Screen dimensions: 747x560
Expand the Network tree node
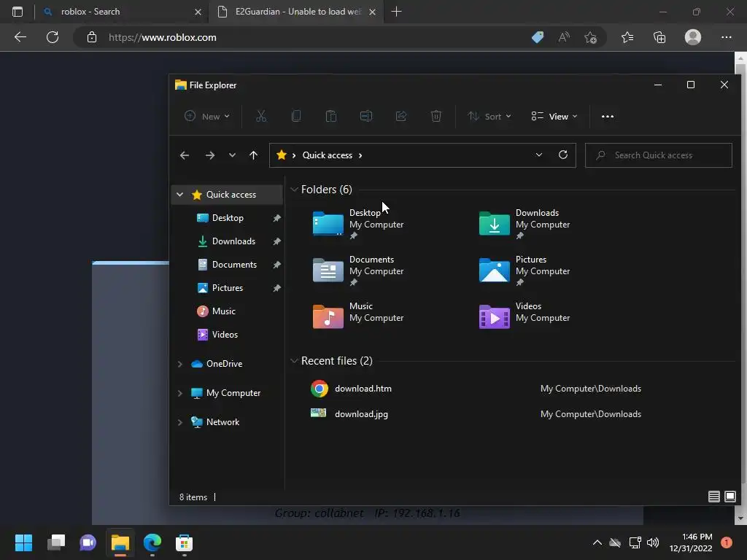[179, 422]
